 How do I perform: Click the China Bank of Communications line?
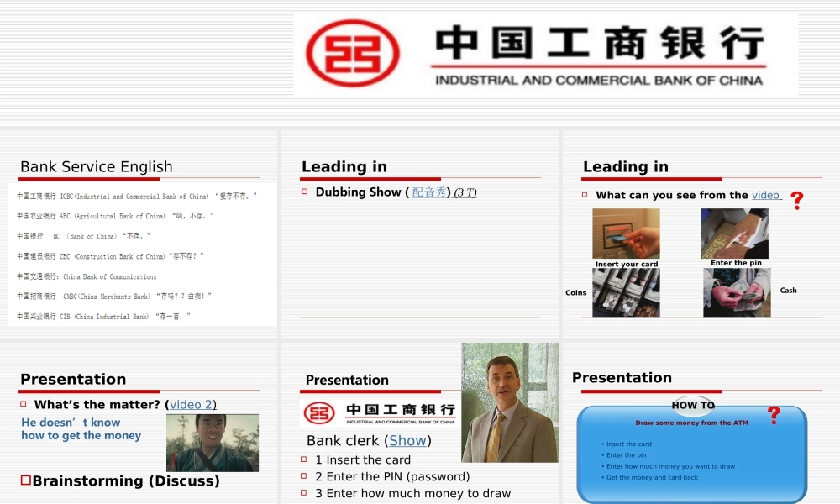tap(87, 276)
